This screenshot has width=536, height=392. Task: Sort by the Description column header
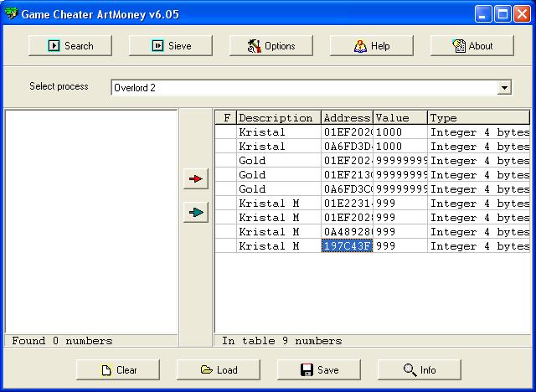[279, 118]
